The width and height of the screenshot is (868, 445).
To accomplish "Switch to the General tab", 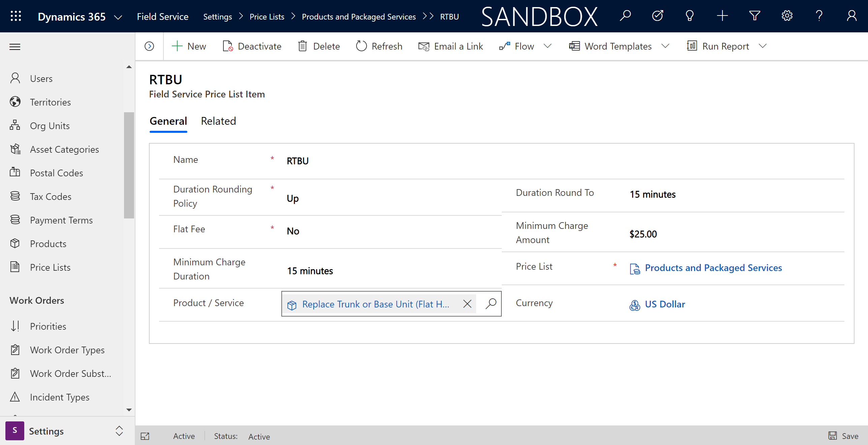I will pos(168,121).
